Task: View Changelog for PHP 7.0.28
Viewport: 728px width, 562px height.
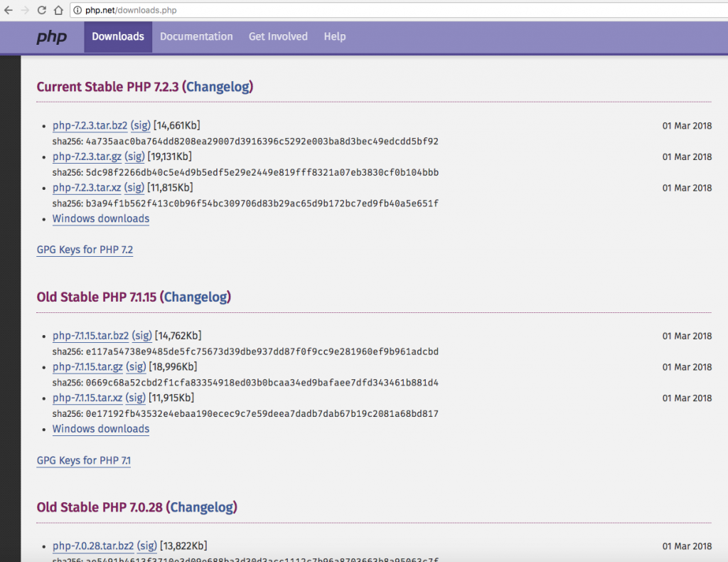Action: point(202,507)
